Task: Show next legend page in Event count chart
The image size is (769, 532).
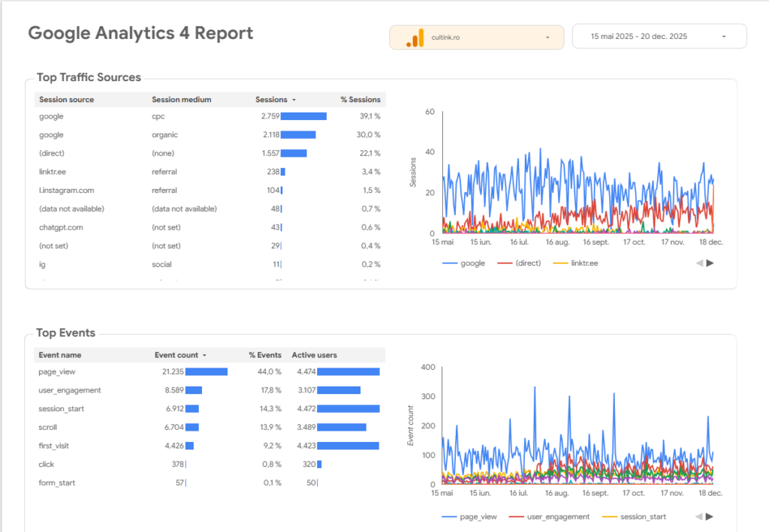Action: pos(710,516)
